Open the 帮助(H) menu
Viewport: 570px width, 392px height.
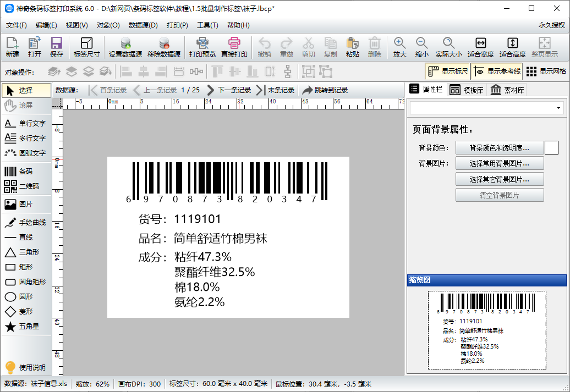click(238, 25)
